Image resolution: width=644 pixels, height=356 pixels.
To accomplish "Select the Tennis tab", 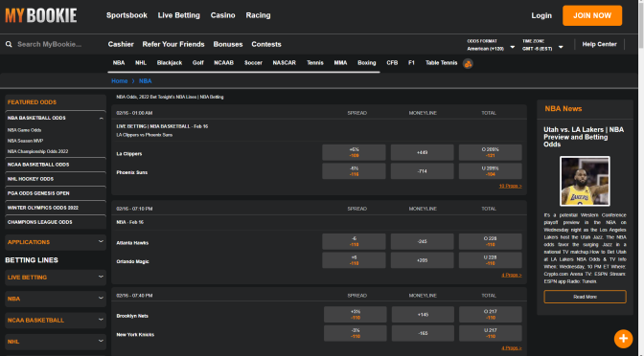I will [x=314, y=63].
